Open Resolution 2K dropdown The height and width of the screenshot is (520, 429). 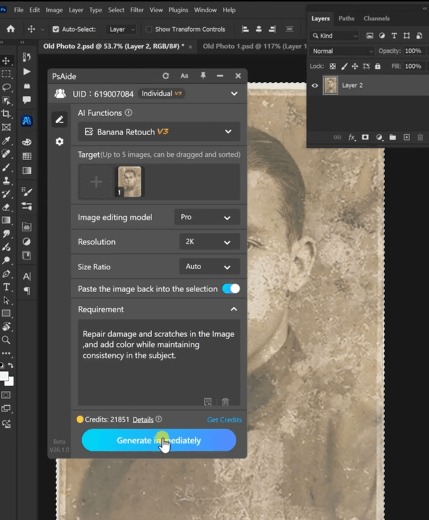pos(209,242)
